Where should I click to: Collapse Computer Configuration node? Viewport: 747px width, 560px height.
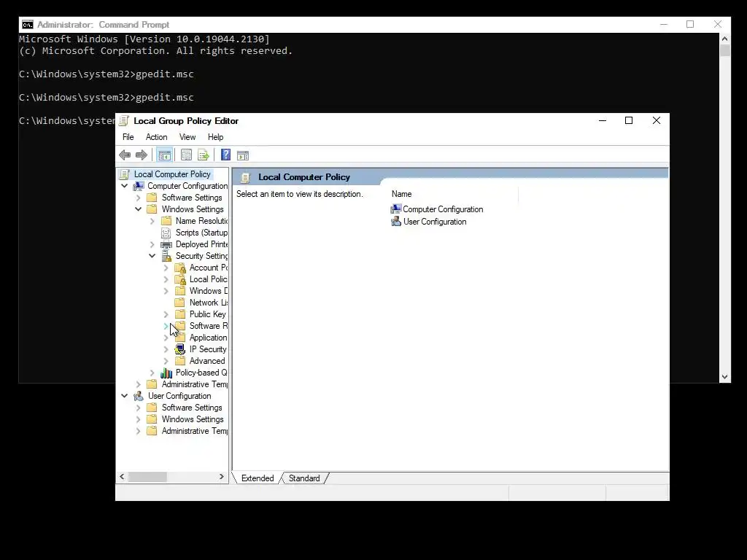pyautogui.click(x=124, y=186)
